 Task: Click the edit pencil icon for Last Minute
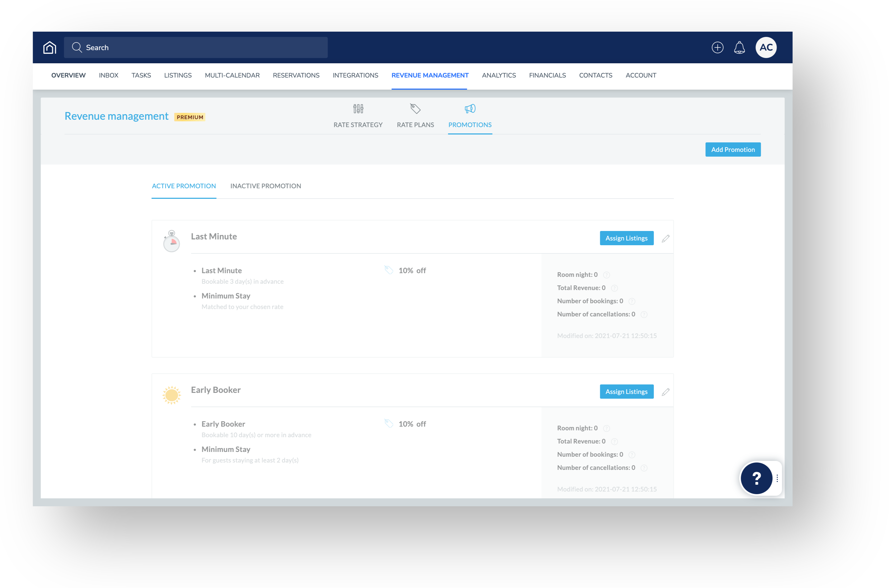click(x=665, y=238)
